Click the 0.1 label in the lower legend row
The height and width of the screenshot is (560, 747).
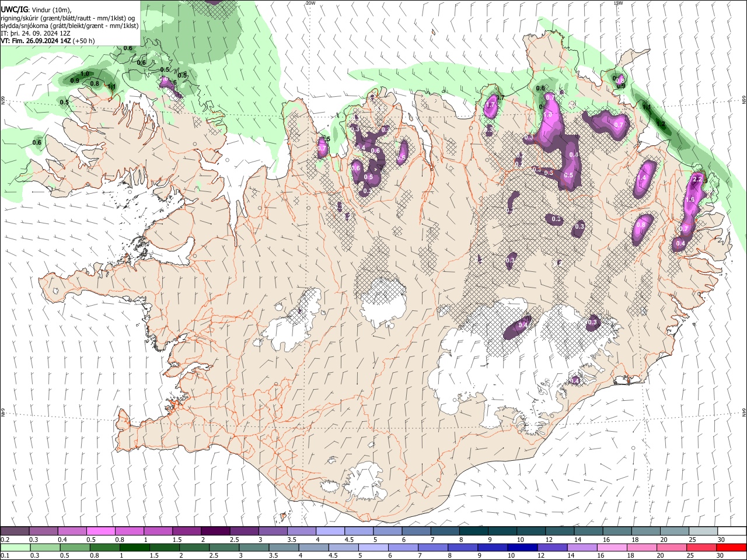coord(5,556)
